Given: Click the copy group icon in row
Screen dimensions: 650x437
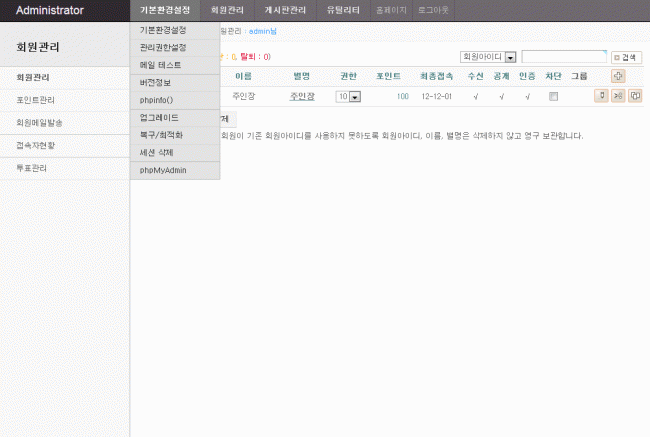Looking at the screenshot, I should click(x=634, y=96).
